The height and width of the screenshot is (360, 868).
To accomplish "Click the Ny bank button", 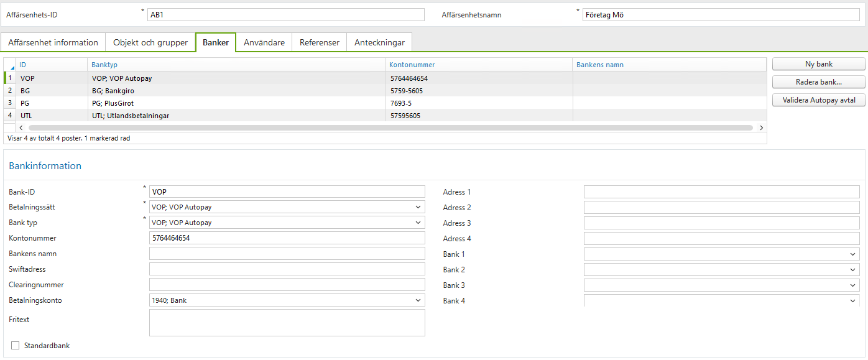I will (818, 63).
